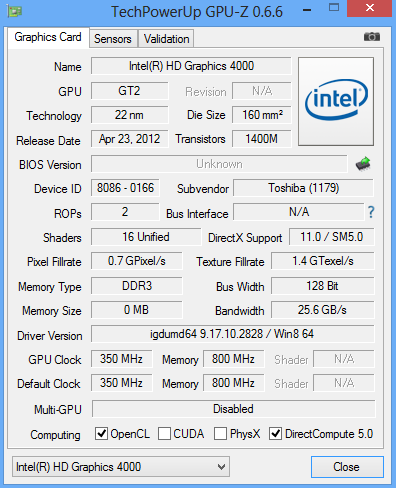Click the Bus Interface question mark

pos(371,212)
